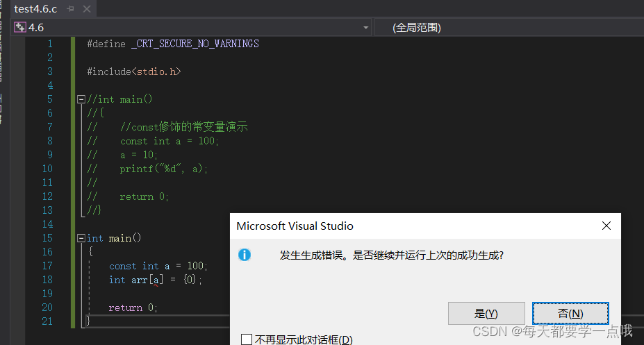
Task: Collapse the int main function at line 15
Action: coord(81,238)
